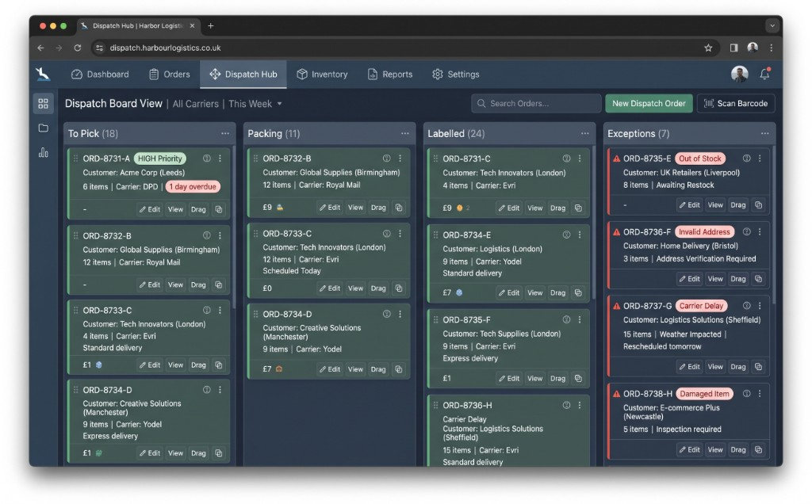Viewport: 812px width, 504px height.
Task: Click drag handle of ORD-8731-C card
Action: pos(435,158)
